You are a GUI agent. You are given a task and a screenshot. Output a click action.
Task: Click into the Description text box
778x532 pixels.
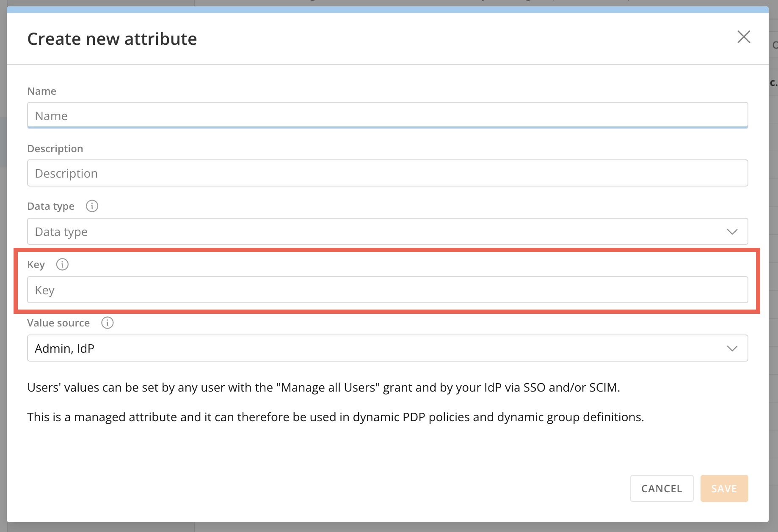[x=387, y=173]
